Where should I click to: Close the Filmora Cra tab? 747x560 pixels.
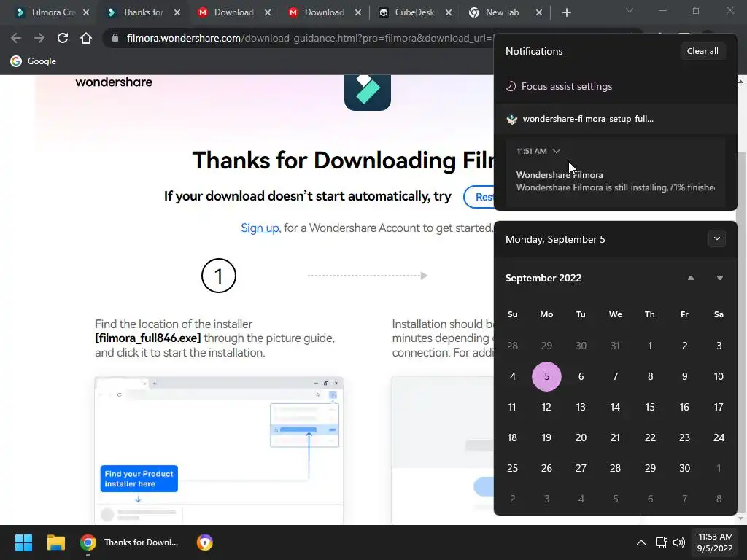86,12
